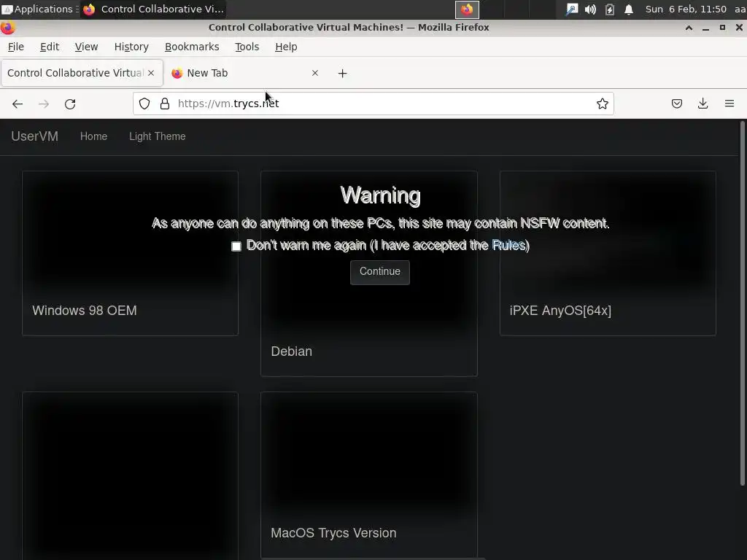Open the Tools menu
The image size is (747, 560).
point(247,47)
